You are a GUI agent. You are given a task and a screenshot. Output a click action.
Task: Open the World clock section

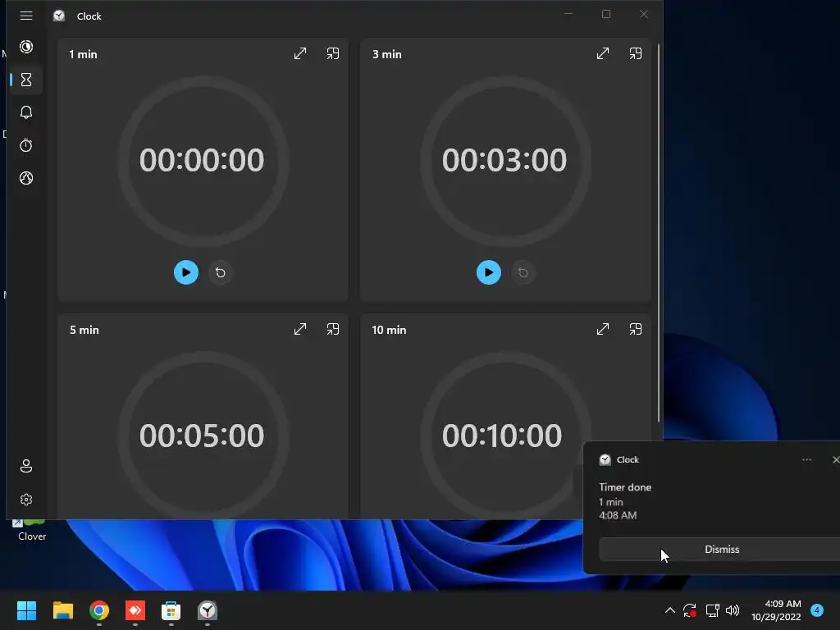click(x=25, y=178)
